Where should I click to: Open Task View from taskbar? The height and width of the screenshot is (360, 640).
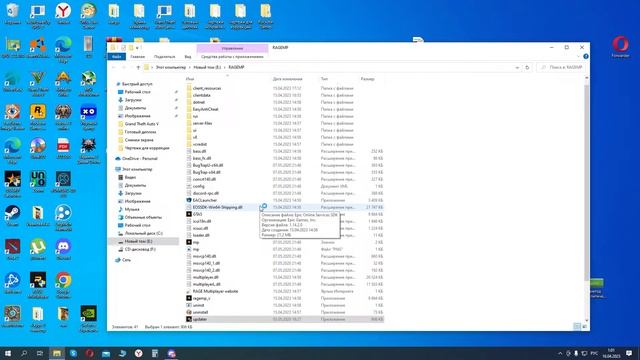click(x=40, y=353)
